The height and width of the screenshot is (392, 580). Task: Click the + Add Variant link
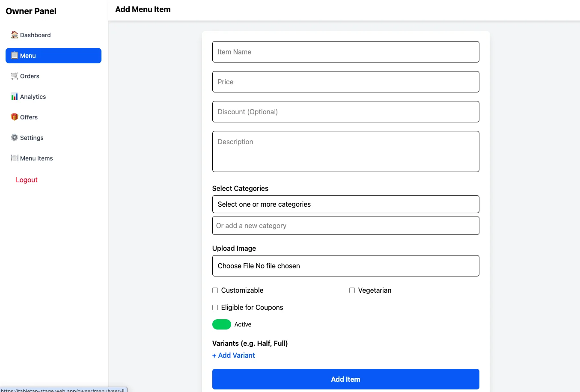pos(234,355)
